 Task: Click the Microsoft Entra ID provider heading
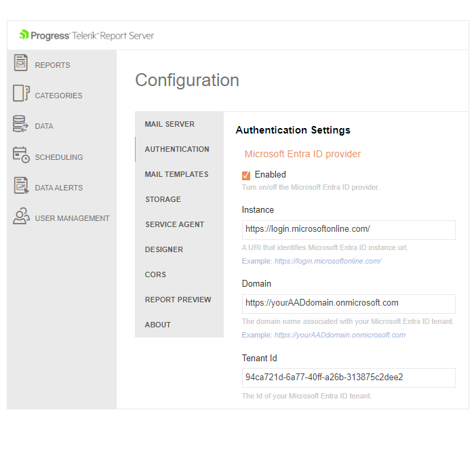coord(302,154)
